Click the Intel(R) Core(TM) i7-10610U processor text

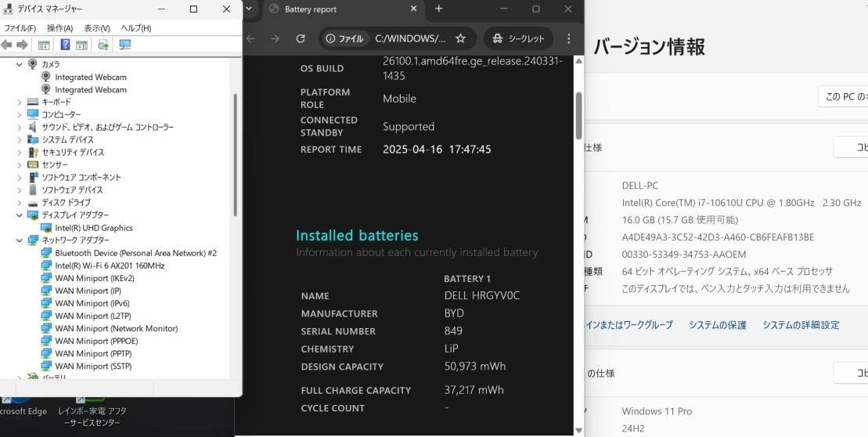[x=741, y=203]
